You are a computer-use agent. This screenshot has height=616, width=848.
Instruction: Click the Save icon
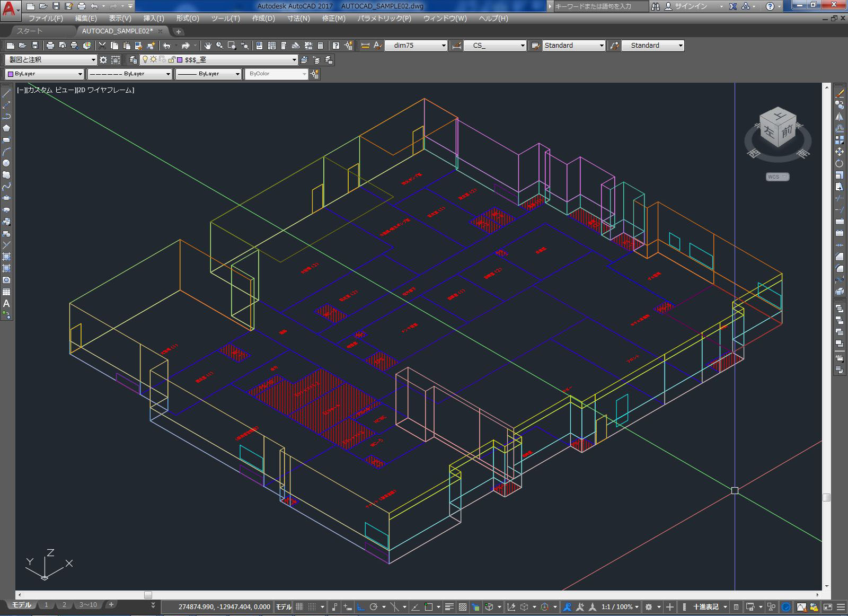tap(55, 7)
